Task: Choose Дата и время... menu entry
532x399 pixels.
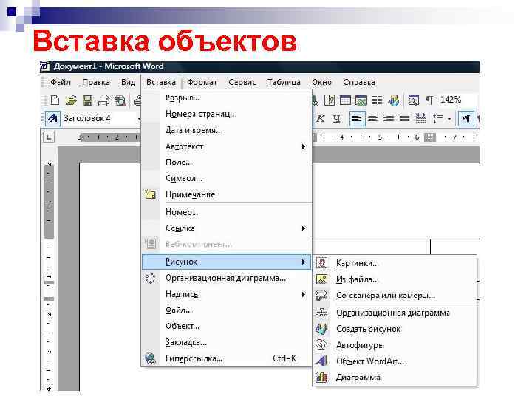Action: click(226, 130)
